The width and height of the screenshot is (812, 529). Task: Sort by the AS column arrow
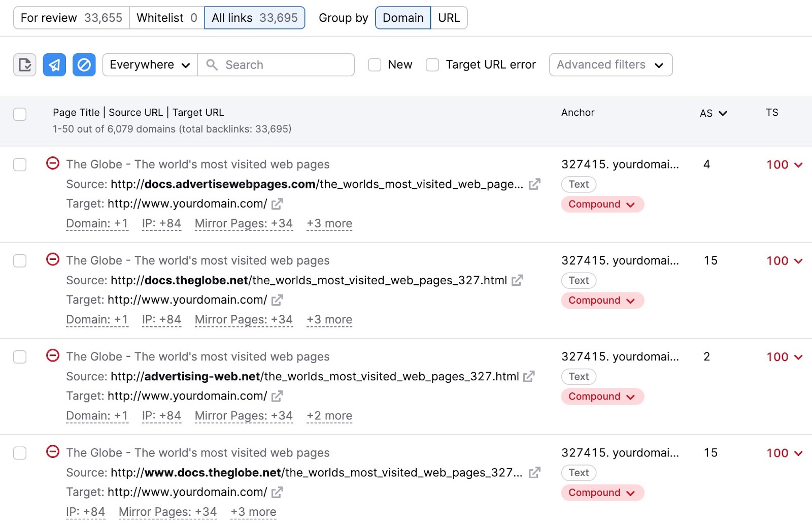pos(723,113)
